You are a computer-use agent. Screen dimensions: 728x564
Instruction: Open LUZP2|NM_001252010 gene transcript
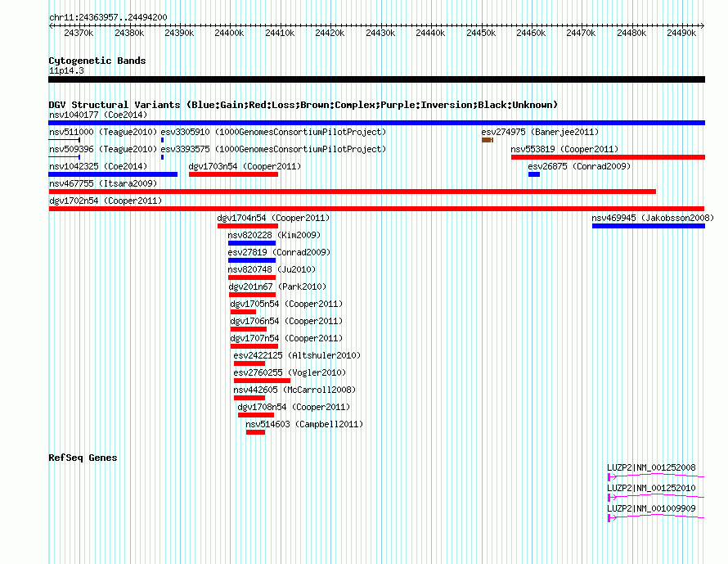655,493
